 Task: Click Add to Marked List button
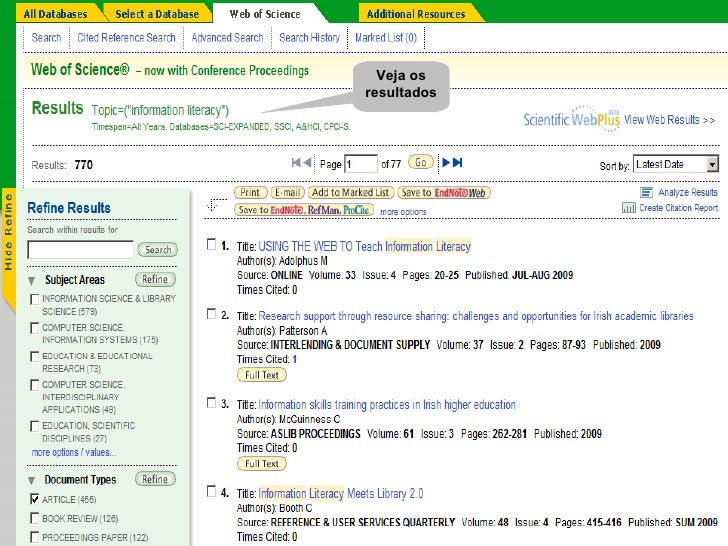coord(351,192)
